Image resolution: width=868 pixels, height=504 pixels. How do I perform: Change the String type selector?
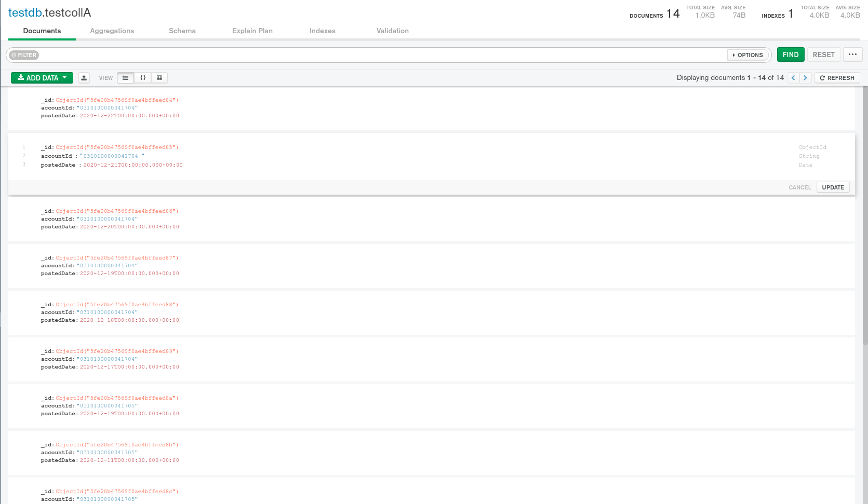[809, 156]
